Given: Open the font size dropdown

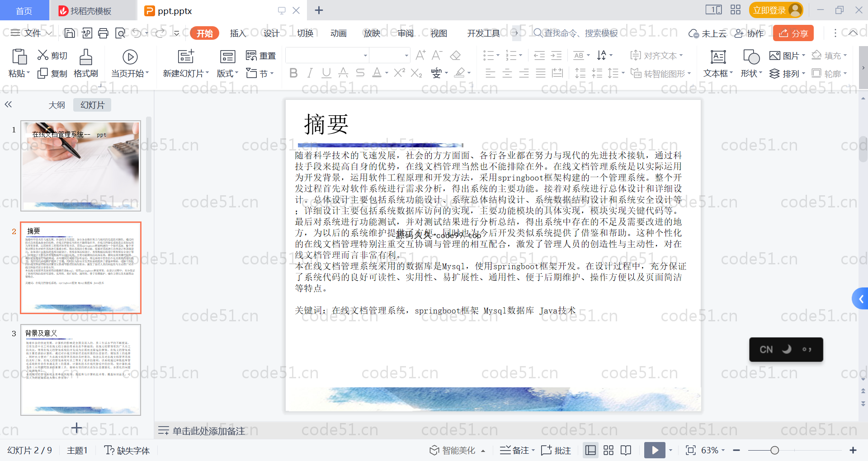Looking at the screenshot, I should (x=406, y=56).
